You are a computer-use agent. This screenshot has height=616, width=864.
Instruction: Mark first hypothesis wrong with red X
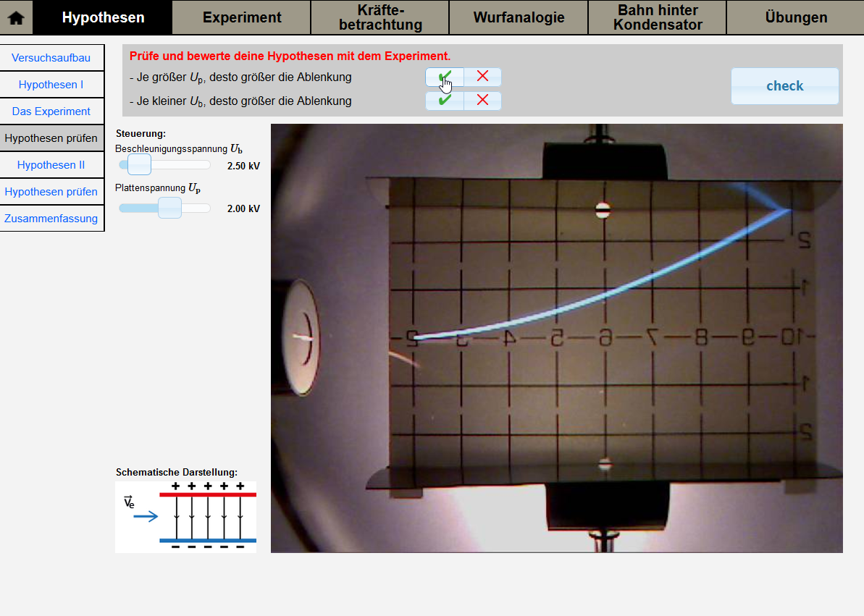pyautogui.click(x=482, y=77)
